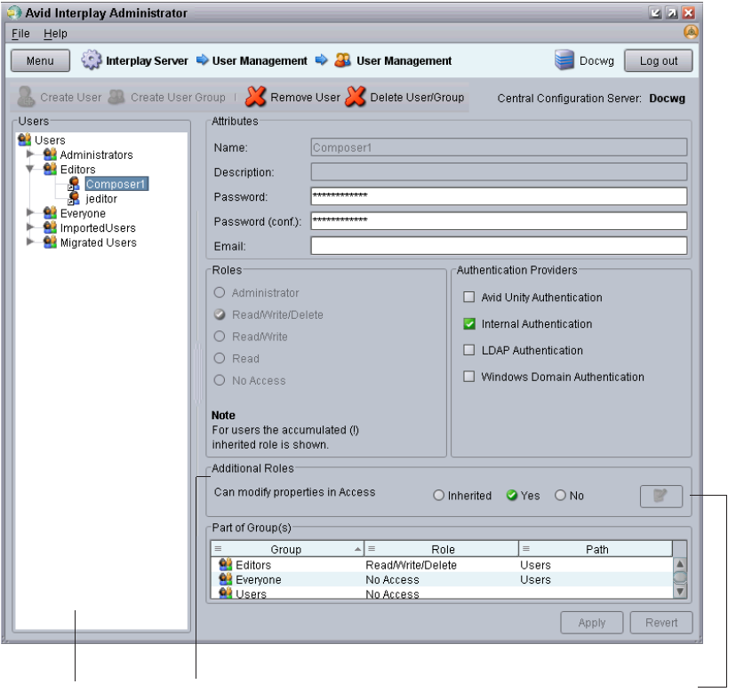This screenshot has height=700, width=736.
Task: Click the Editors icon in groups table
Action: pyautogui.click(x=226, y=564)
